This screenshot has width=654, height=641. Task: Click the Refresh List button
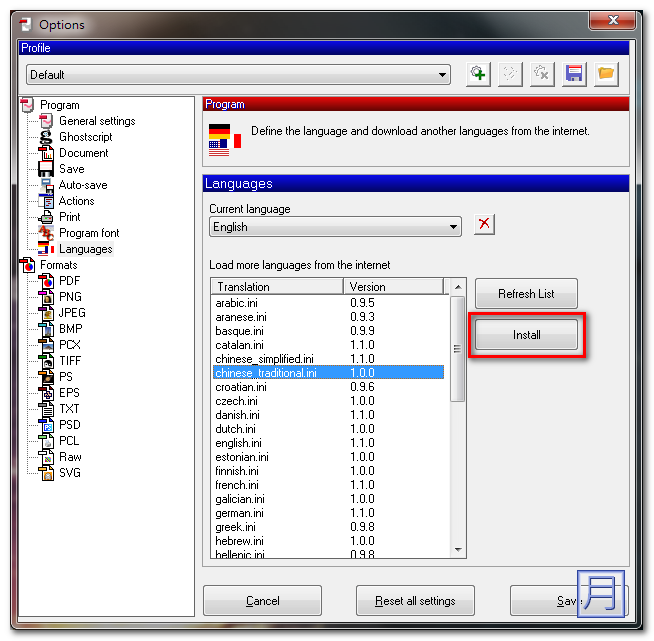[526, 294]
